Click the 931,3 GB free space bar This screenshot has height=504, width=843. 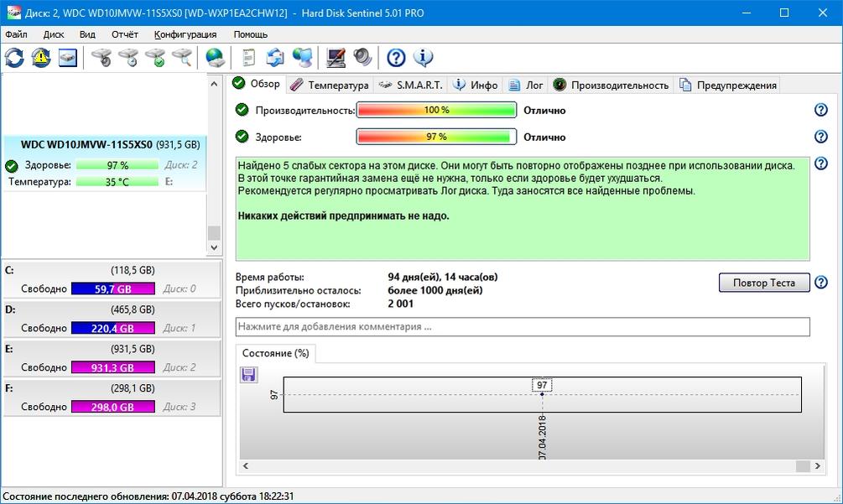113,367
